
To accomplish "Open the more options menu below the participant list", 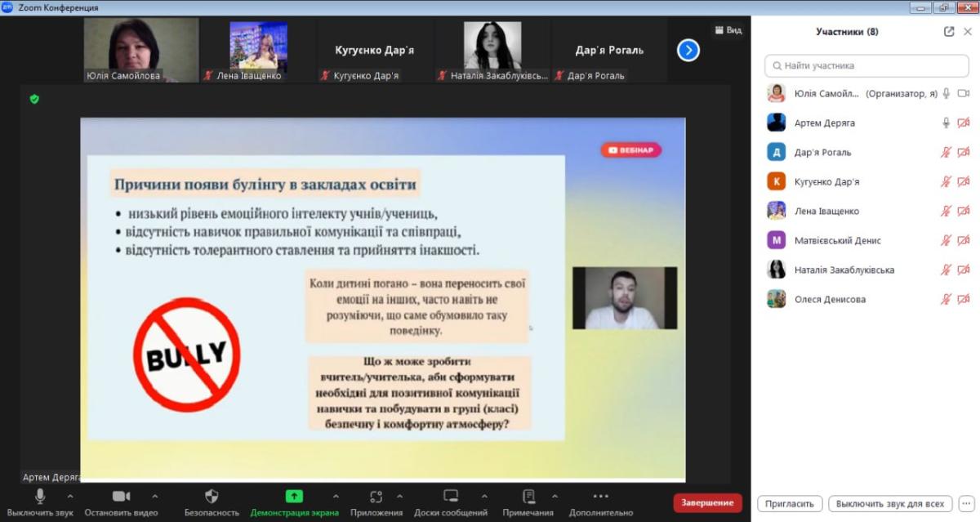I will pyautogui.click(x=966, y=503).
